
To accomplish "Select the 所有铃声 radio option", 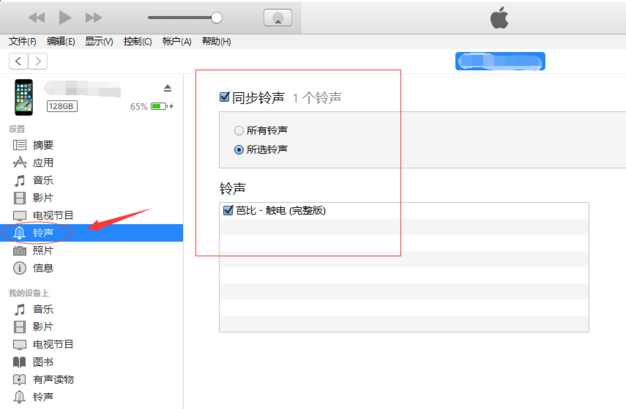I will coord(239,131).
